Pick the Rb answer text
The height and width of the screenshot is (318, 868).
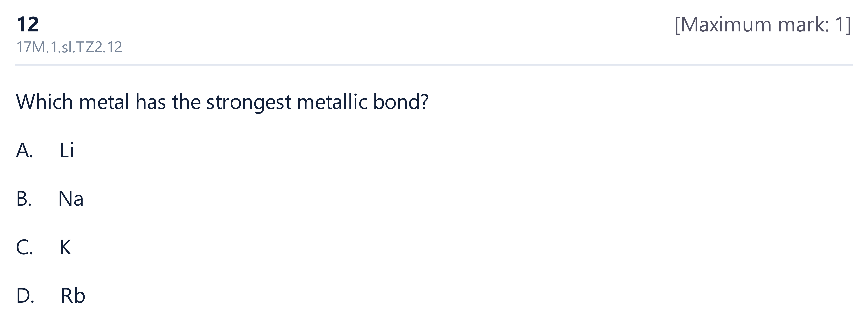[73, 296]
